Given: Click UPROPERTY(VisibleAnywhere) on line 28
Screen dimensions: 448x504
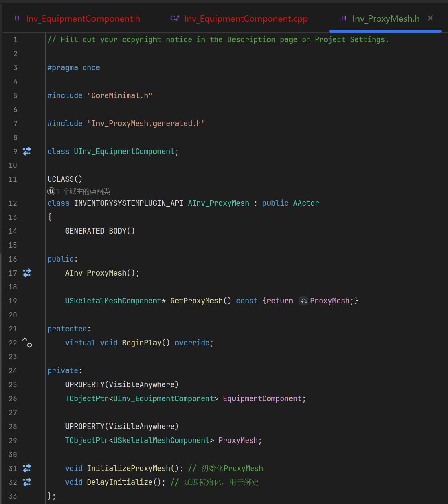Looking at the screenshot, I should click(x=122, y=427).
